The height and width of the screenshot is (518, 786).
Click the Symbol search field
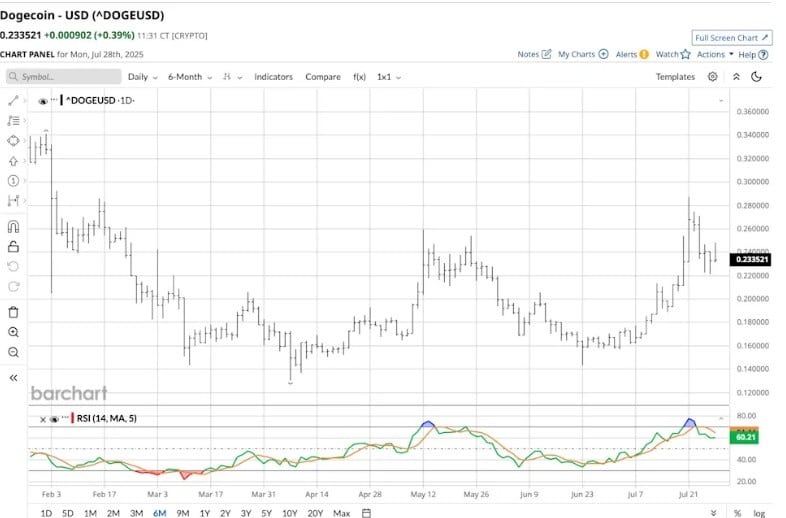(x=64, y=77)
